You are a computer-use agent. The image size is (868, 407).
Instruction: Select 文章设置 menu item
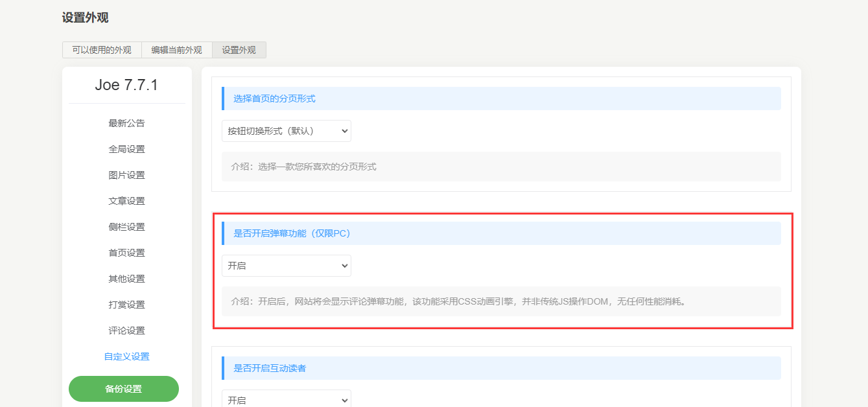tap(127, 201)
